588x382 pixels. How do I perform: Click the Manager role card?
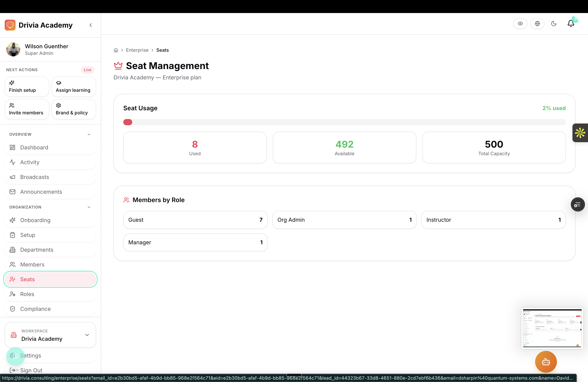pyautogui.click(x=195, y=242)
